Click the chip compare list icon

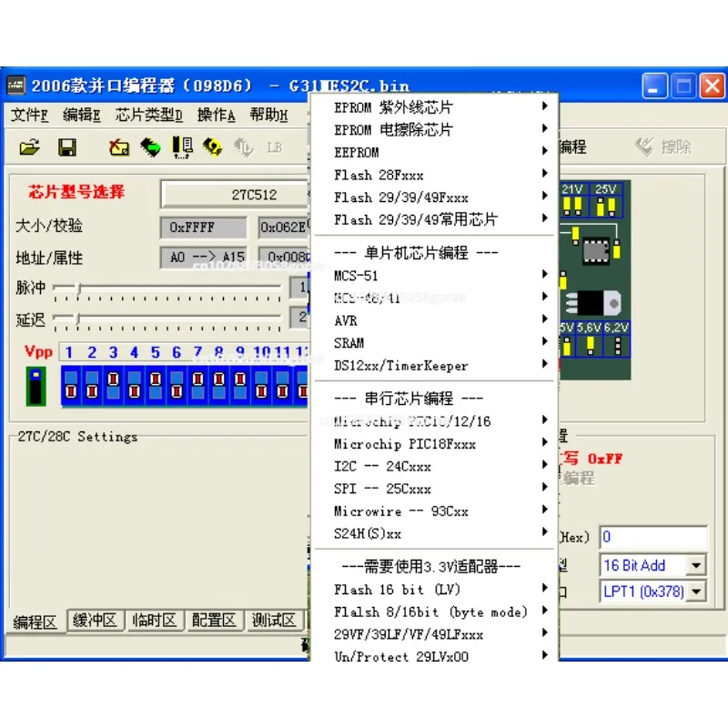pyautogui.click(x=182, y=147)
